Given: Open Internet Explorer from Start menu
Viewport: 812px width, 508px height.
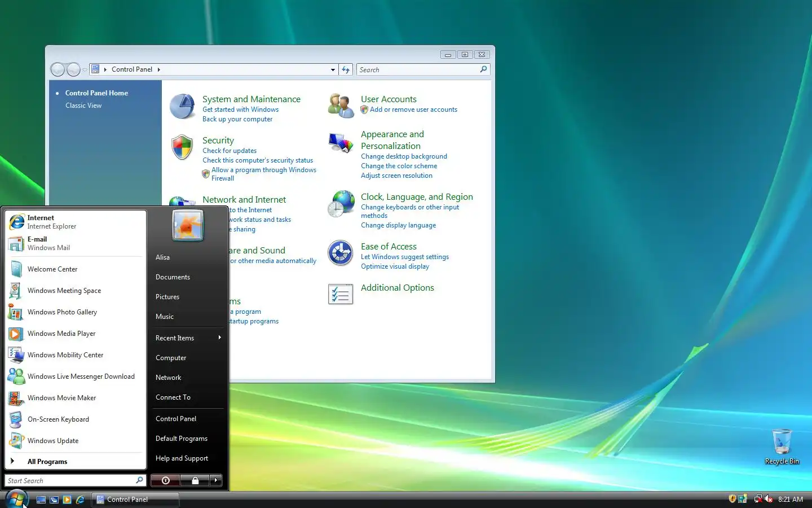Looking at the screenshot, I should click(76, 222).
